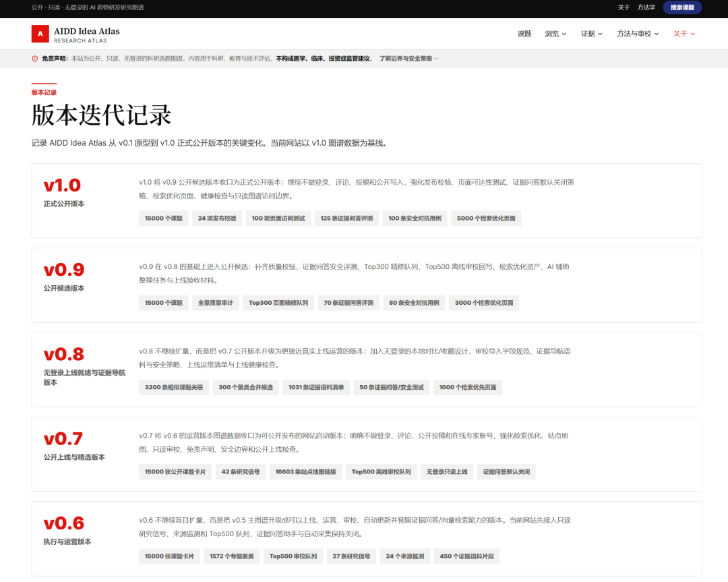This screenshot has height=582, width=728.
Task: Select the v0.6 version heading
Action: click(64, 523)
